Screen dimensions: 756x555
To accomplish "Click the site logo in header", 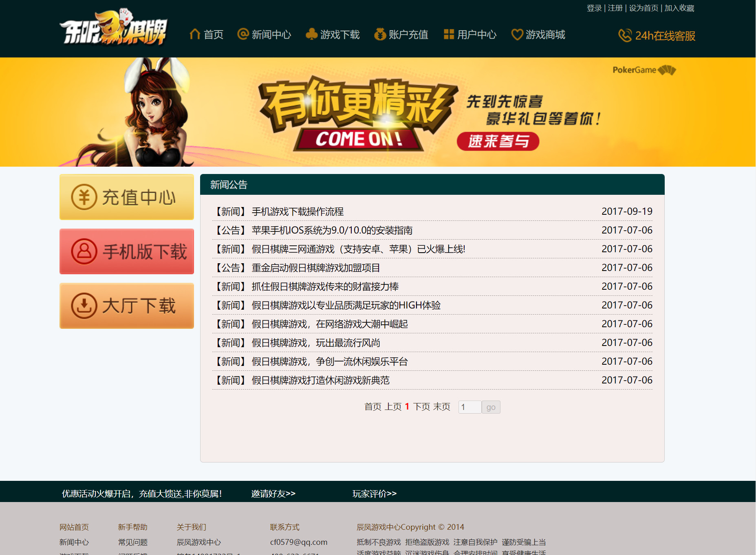I will (113, 29).
